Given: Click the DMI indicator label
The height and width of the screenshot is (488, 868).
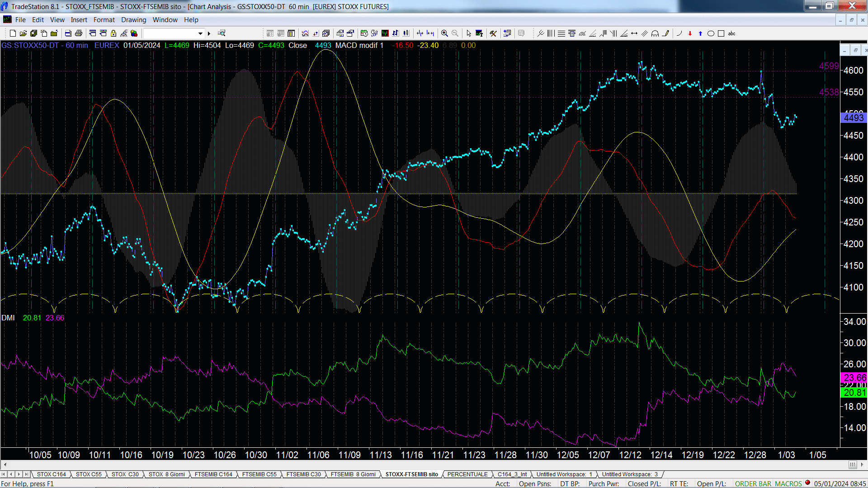Looking at the screenshot, I should click(x=8, y=318).
